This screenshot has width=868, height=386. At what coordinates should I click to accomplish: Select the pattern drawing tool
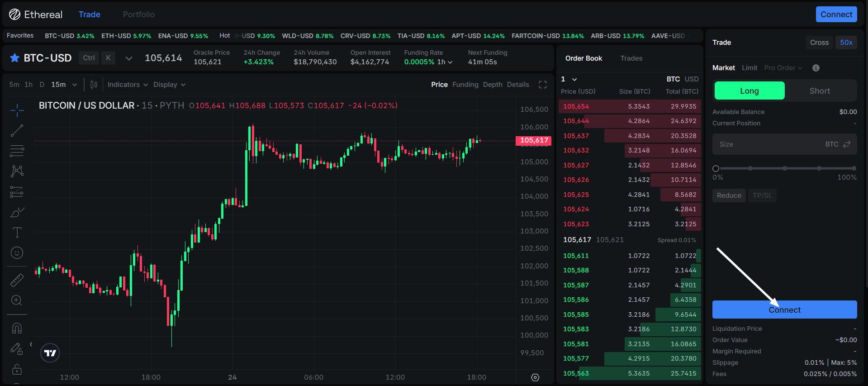coord(17,171)
